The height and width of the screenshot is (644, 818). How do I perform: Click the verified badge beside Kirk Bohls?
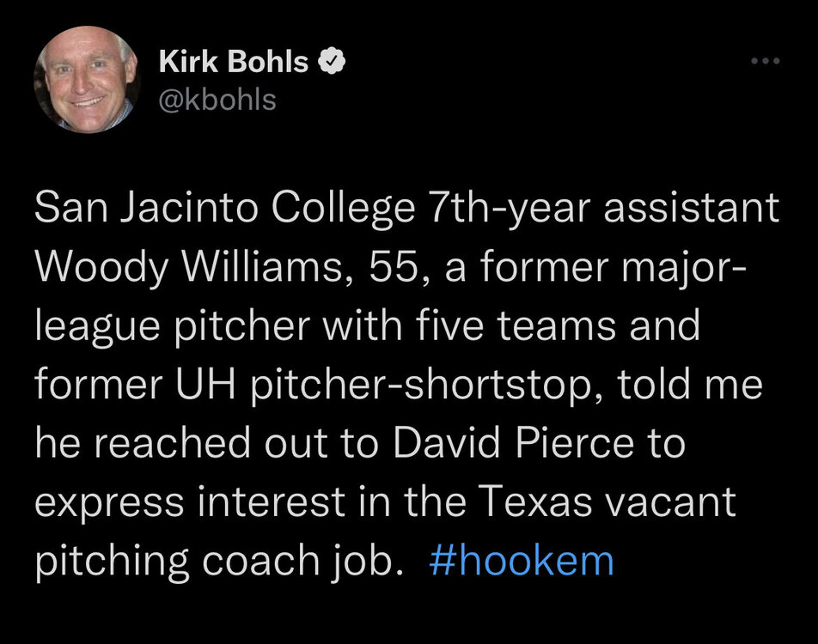click(x=333, y=62)
